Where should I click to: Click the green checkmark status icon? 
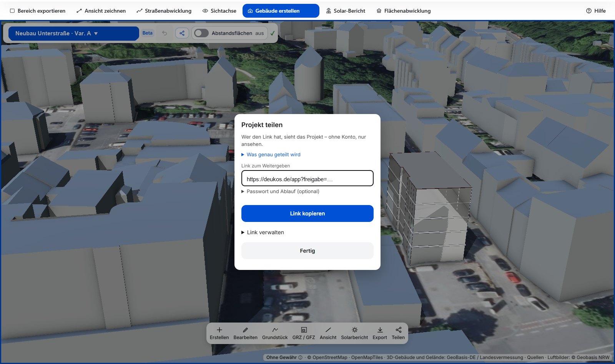tap(273, 33)
